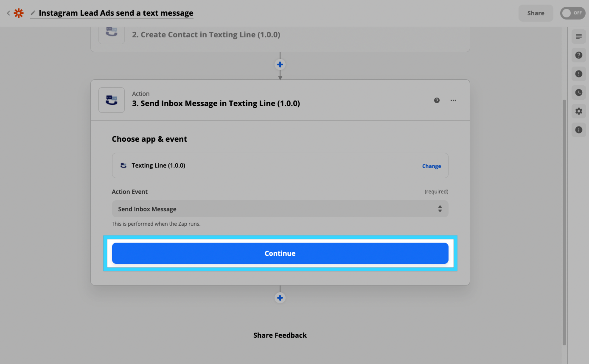The height and width of the screenshot is (364, 589).
Task: Open the help question mark icon in sidebar
Action: [x=579, y=55]
